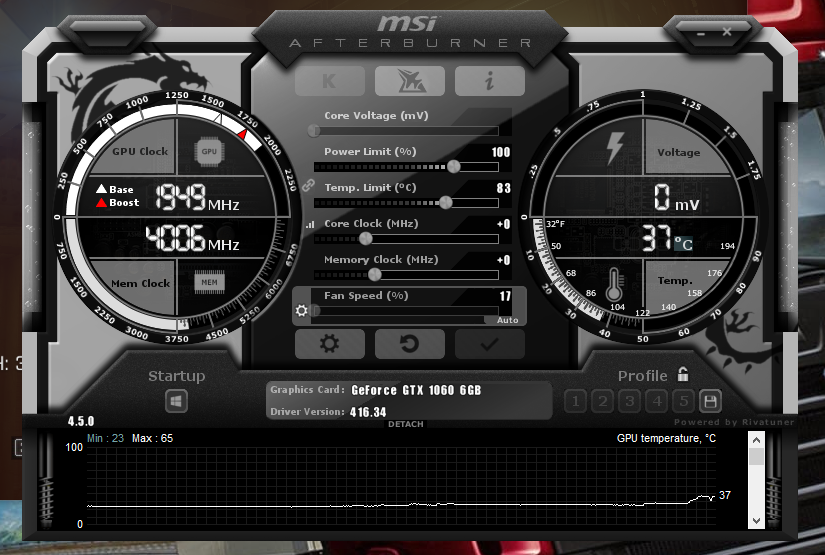
Task: Click the GPU temperature graph line area
Action: point(401,486)
